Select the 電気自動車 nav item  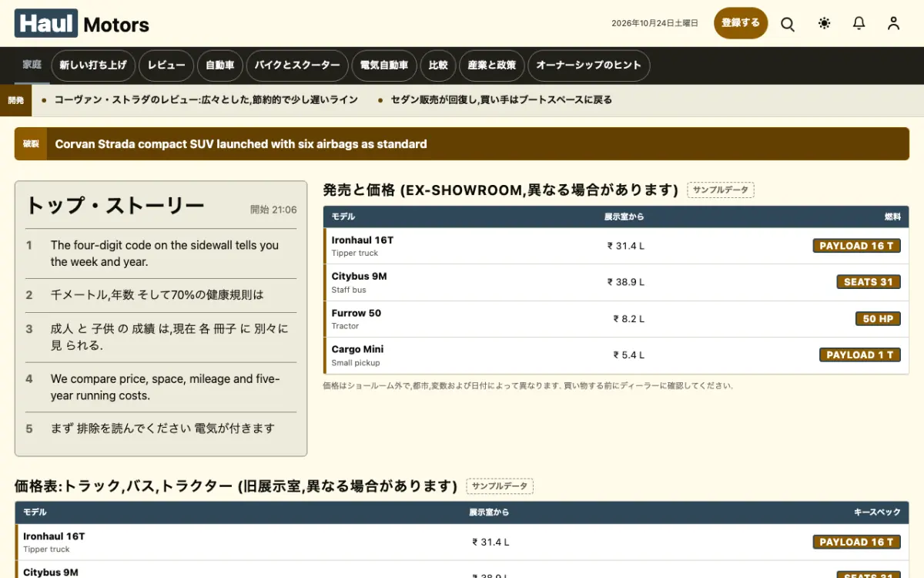point(384,66)
